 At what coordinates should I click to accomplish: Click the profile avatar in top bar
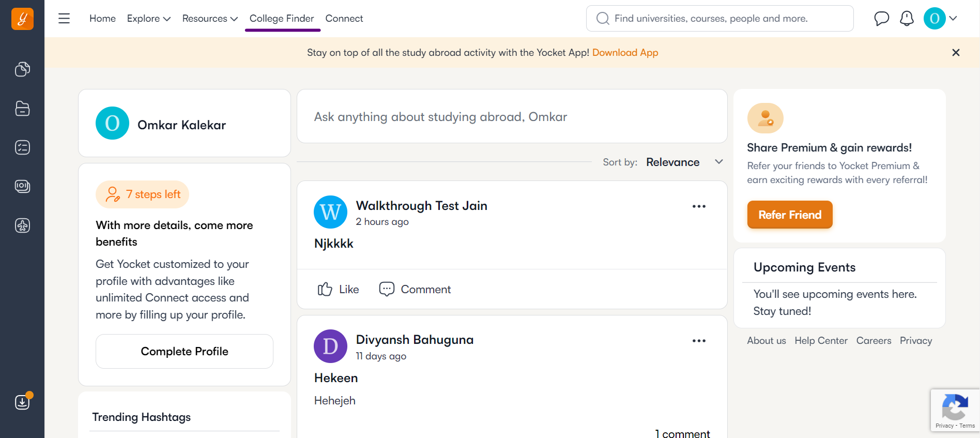(935, 19)
